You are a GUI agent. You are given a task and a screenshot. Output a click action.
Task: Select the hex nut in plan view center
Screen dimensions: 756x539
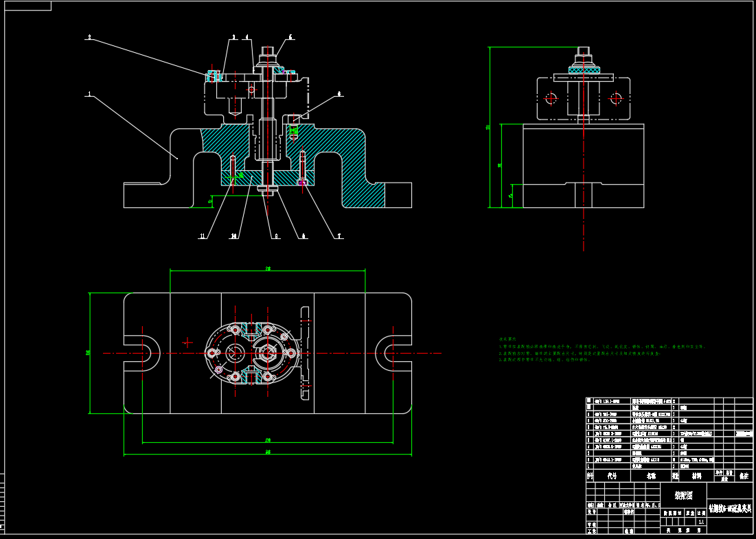click(266, 354)
